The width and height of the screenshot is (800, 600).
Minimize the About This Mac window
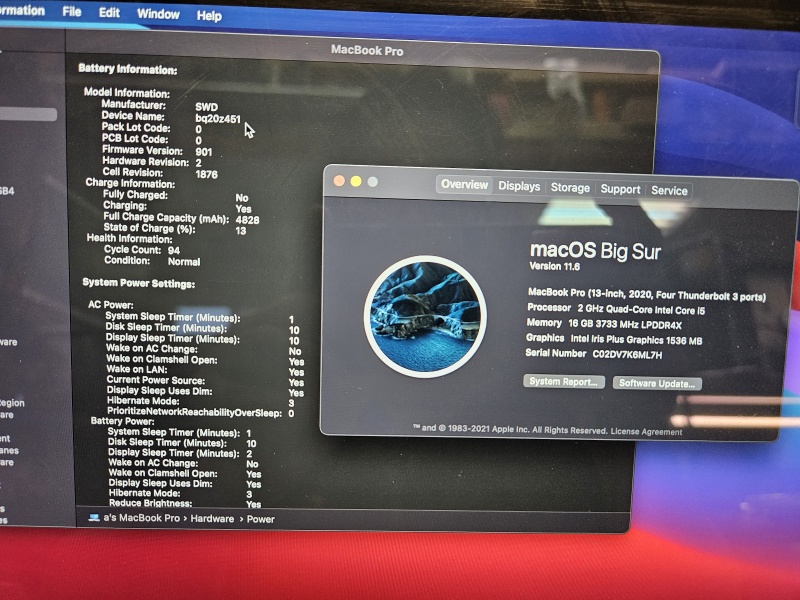pos(356,181)
